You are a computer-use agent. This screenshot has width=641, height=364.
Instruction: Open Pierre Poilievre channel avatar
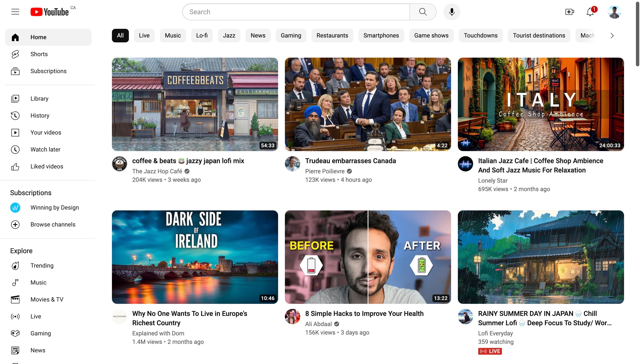click(292, 164)
